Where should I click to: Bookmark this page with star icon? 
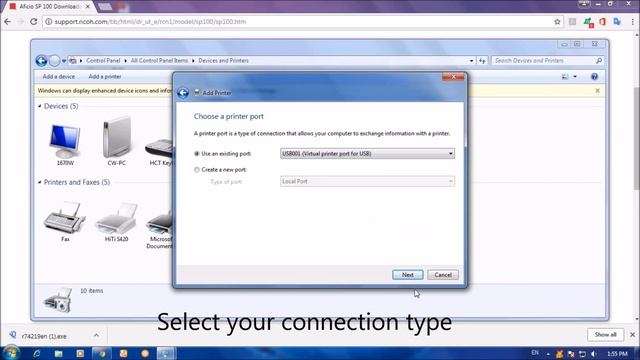click(x=557, y=22)
